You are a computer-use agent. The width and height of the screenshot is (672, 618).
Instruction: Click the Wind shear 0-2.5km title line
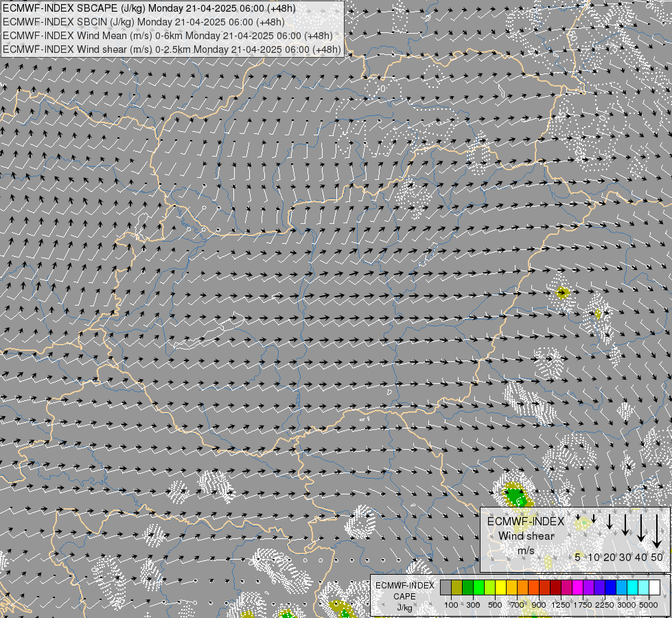click(x=172, y=49)
